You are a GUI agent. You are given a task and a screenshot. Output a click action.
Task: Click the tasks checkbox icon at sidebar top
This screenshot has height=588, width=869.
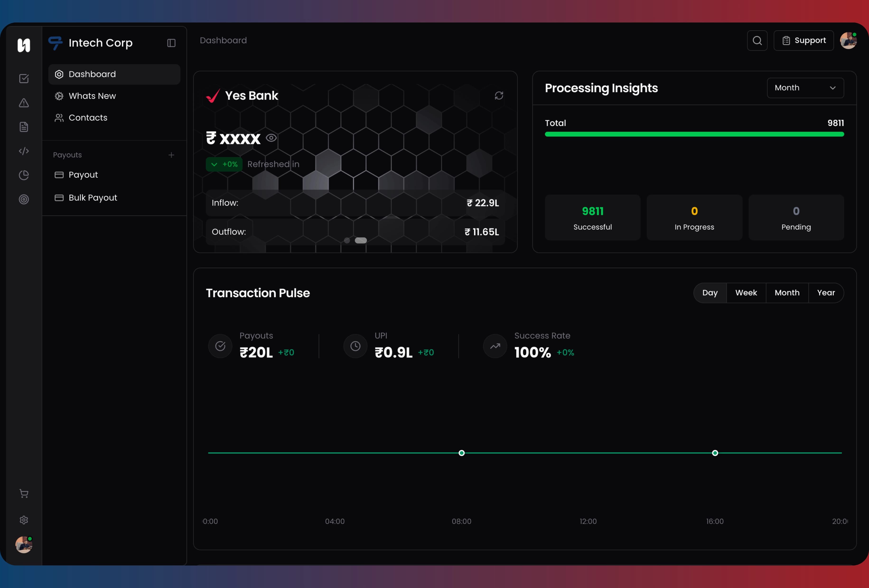click(23, 79)
